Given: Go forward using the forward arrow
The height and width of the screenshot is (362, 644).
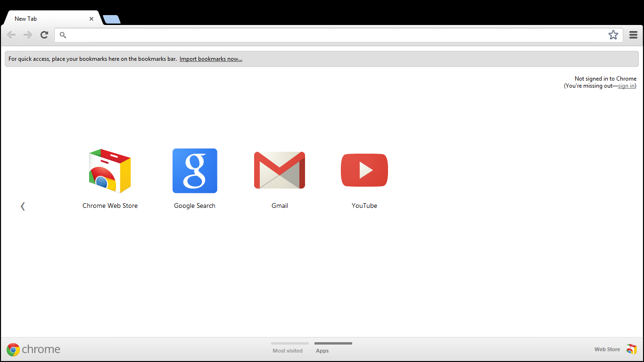Looking at the screenshot, I should pos(28,35).
